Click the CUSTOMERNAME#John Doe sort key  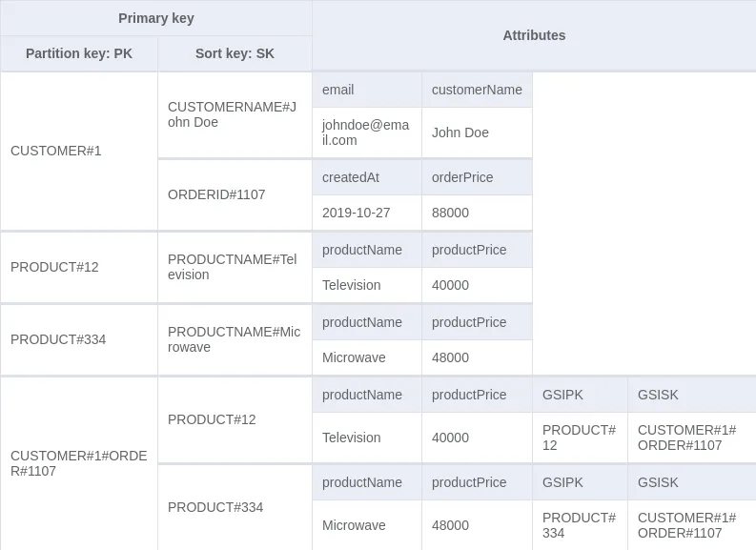pos(235,114)
